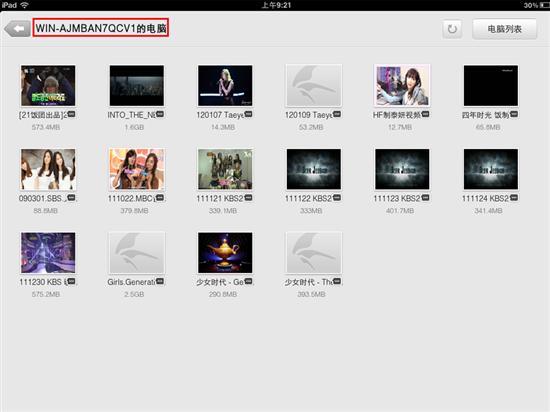Tap subtitle badge beside [21饭团出品] file
The width and height of the screenshot is (550, 412).
[x=71, y=114]
